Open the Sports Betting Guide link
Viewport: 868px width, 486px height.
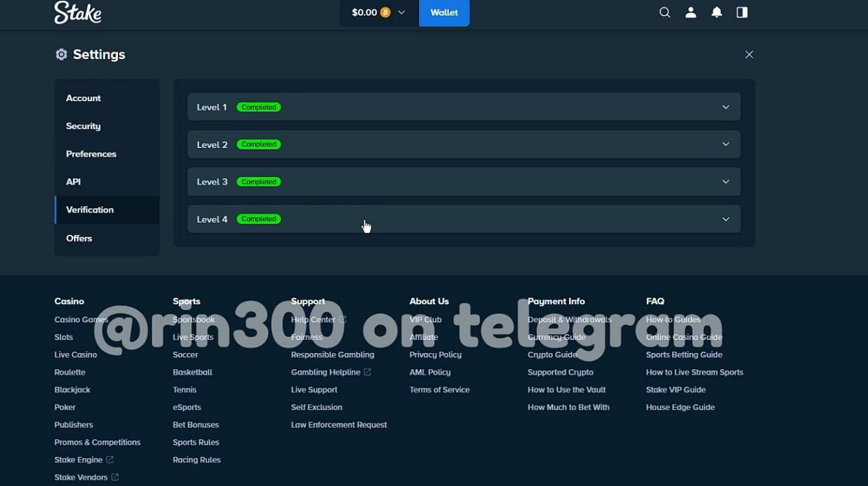(x=684, y=355)
